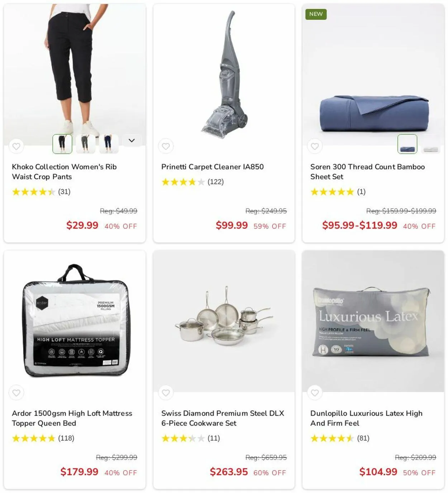Pick the navy Crop Pants variant thumbnail
This screenshot has width=448, height=493.
point(109,144)
